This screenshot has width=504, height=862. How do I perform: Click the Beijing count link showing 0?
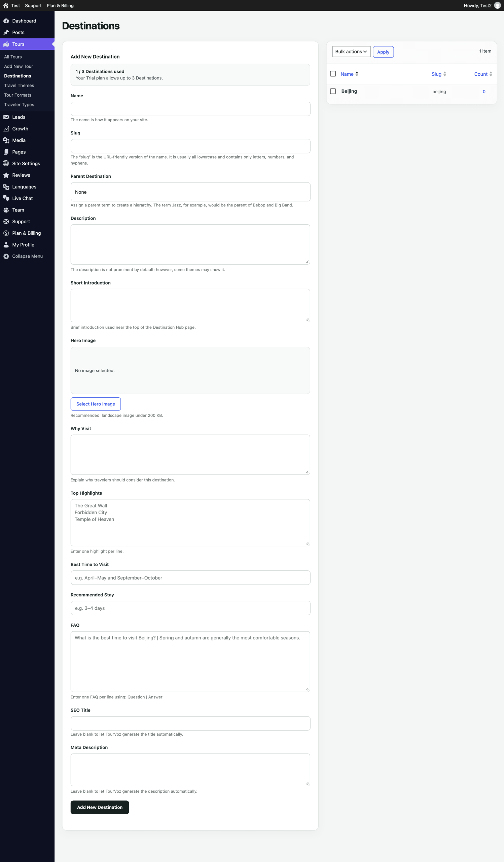coord(484,92)
